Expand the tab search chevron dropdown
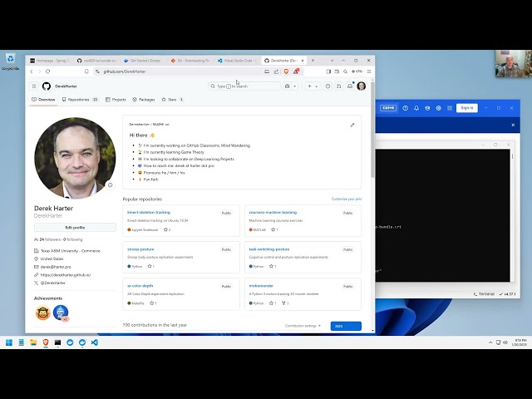Viewport: 532px width, 399px height. (332, 61)
